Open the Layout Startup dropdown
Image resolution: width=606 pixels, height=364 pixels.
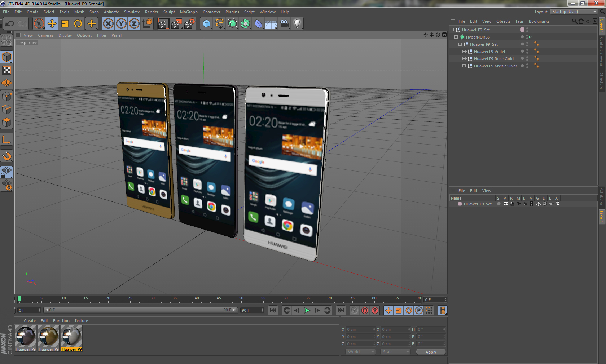(x=574, y=12)
